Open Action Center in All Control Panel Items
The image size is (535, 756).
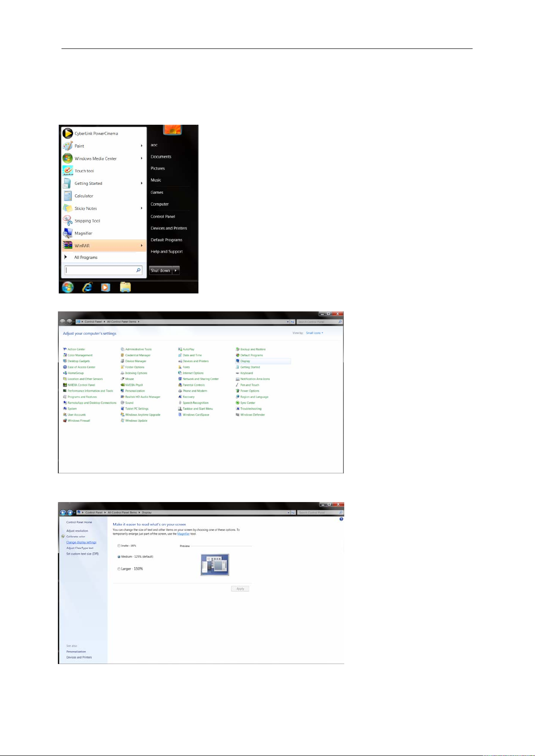74,349
